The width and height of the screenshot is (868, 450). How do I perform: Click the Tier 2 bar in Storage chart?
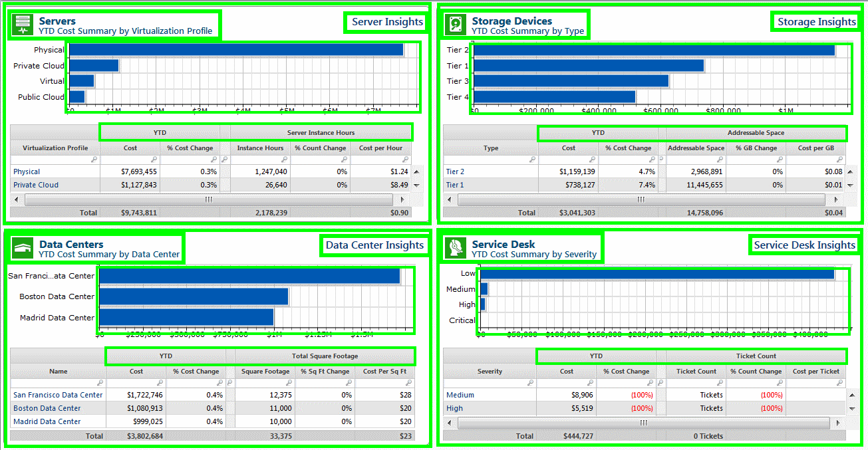point(654,50)
